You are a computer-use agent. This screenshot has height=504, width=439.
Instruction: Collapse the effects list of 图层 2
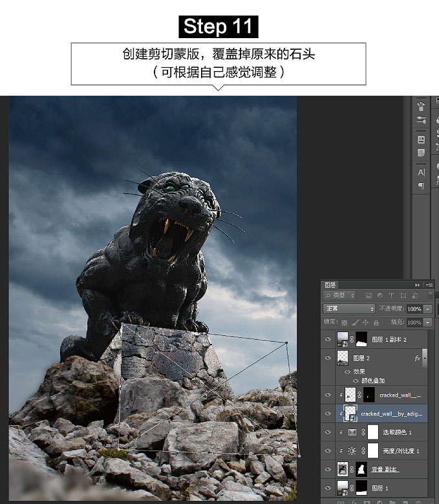point(425,358)
